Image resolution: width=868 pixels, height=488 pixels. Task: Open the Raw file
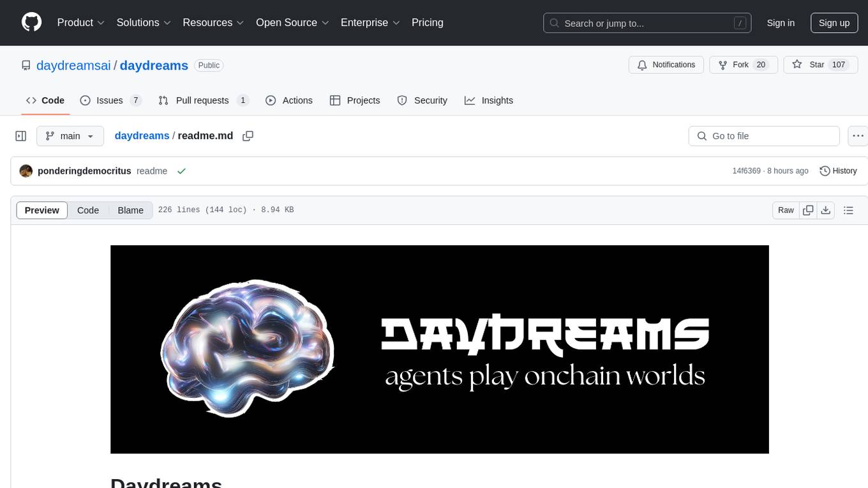(x=786, y=210)
